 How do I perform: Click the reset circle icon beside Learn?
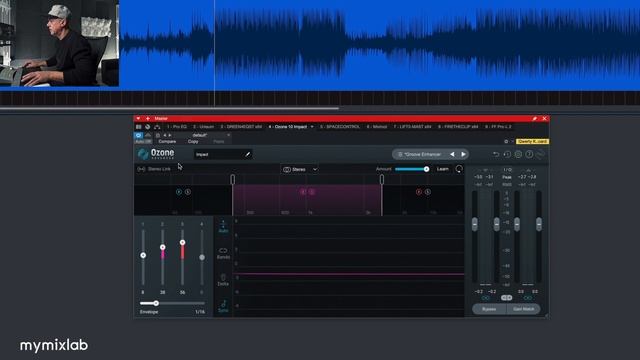(459, 169)
